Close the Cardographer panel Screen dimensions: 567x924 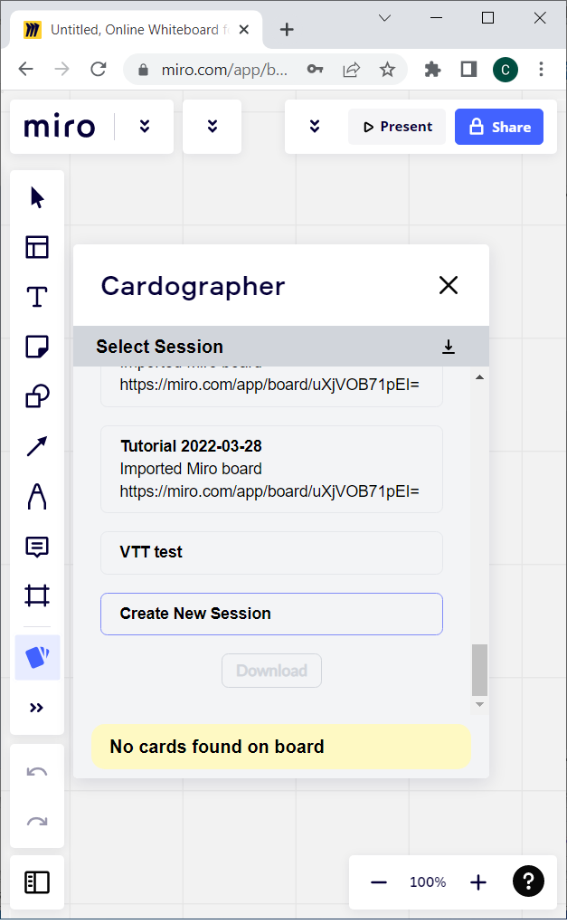(449, 285)
